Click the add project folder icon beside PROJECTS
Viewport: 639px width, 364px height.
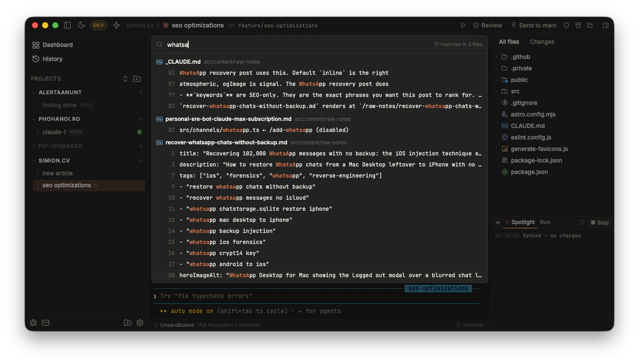click(137, 78)
